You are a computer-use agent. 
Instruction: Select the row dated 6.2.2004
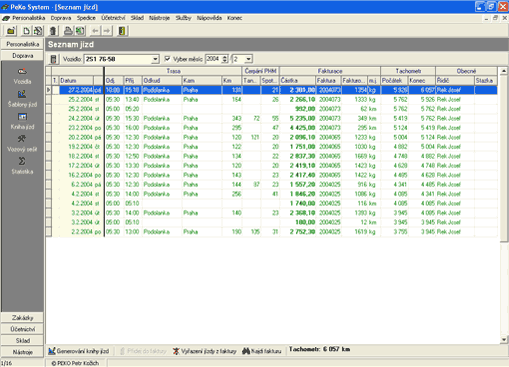point(272,184)
